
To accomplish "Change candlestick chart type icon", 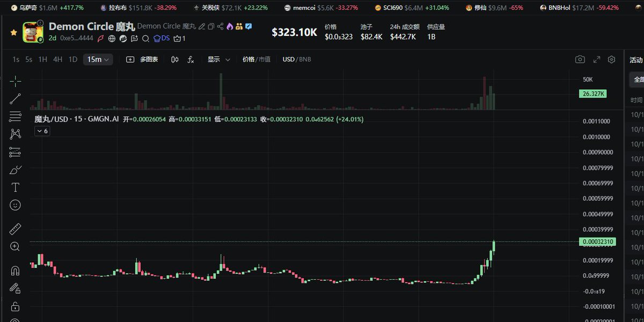I will pyautogui.click(x=174, y=60).
